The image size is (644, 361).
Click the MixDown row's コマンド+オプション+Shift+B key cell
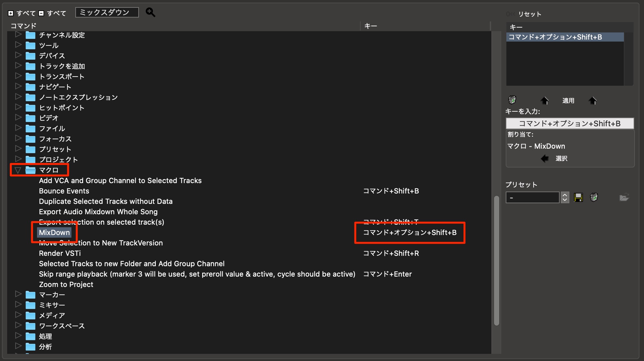(410, 232)
